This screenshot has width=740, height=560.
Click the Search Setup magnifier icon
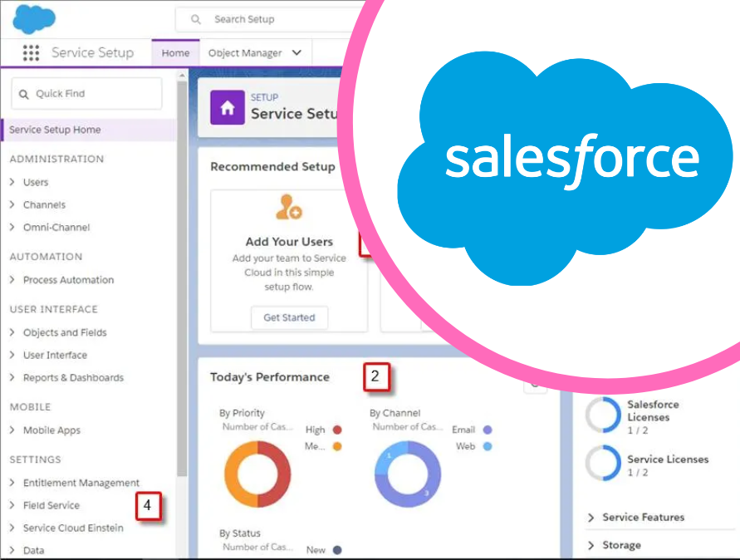195,19
